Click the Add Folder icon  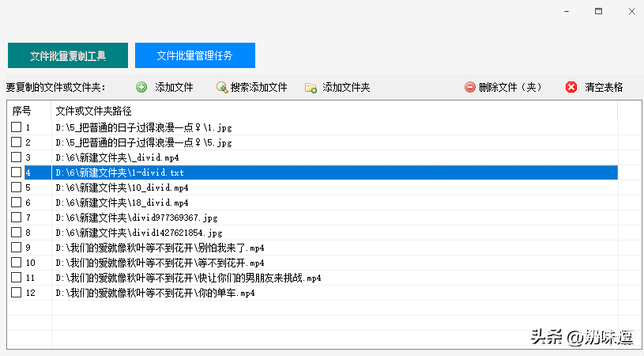coord(311,88)
